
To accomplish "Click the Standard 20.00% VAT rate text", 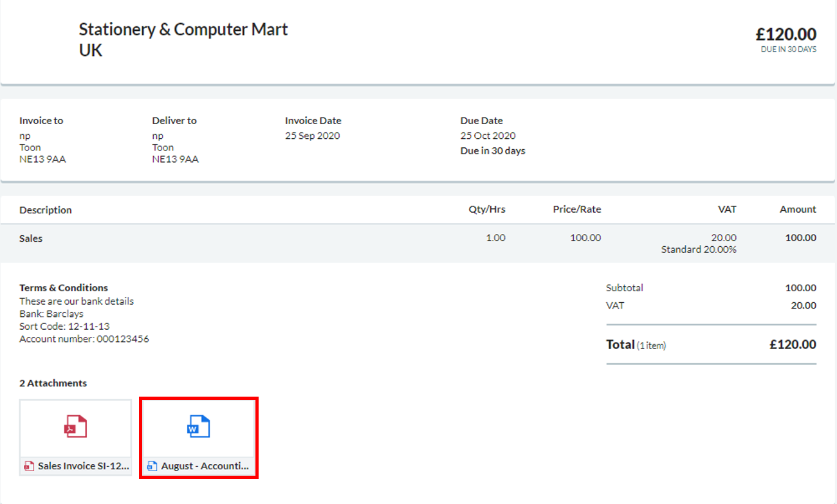I will point(699,249).
